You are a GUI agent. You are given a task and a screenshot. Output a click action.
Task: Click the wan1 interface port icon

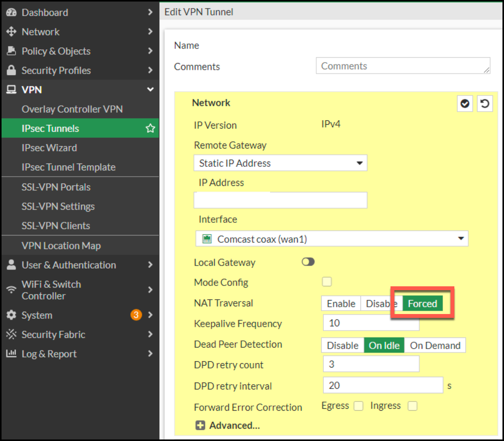point(207,239)
